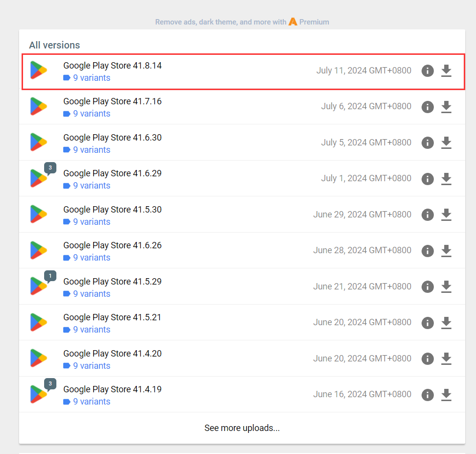Open info for Google Play Store 41.4.19
476x454 pixels.
click(x=427, y=395)
